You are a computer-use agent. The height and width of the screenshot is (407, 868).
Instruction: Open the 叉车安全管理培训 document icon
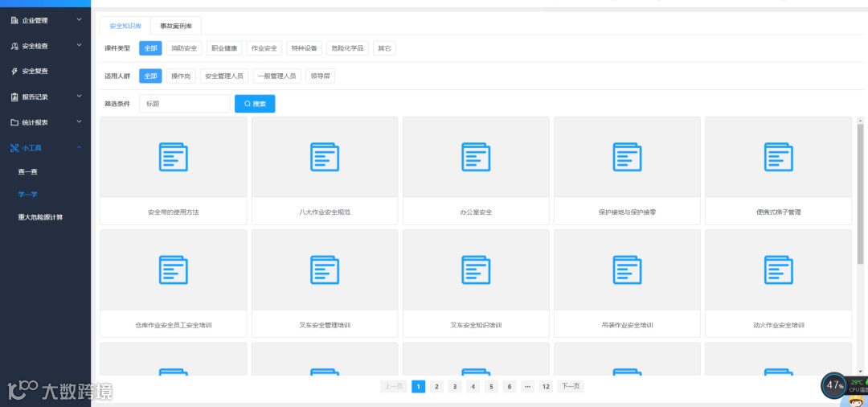pos(325,269)
